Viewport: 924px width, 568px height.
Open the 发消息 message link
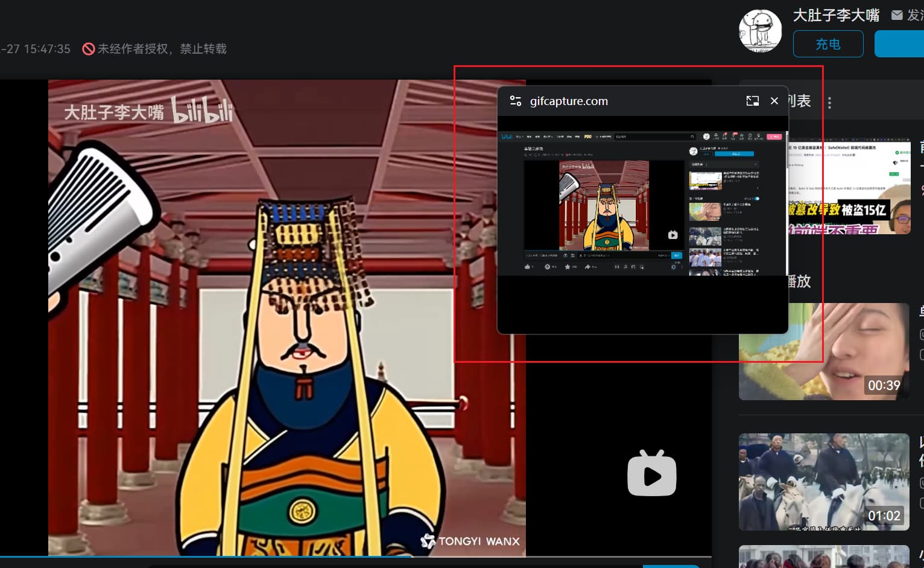click(913, 15)
